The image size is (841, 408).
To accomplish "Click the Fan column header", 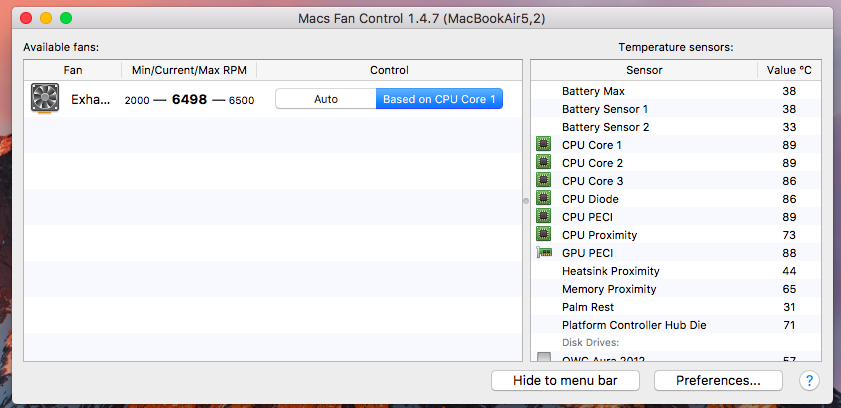I will (73, 70).
